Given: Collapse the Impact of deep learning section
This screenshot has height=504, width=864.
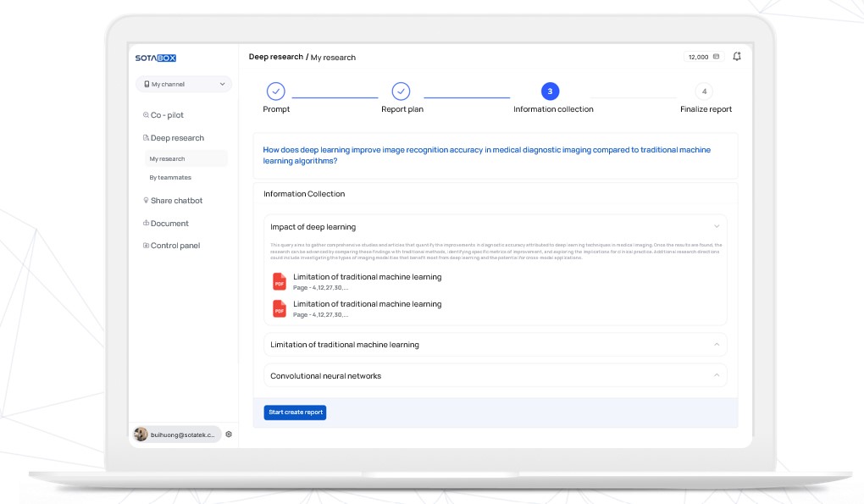Looking at the screenshot, I should tap(717, 226).
